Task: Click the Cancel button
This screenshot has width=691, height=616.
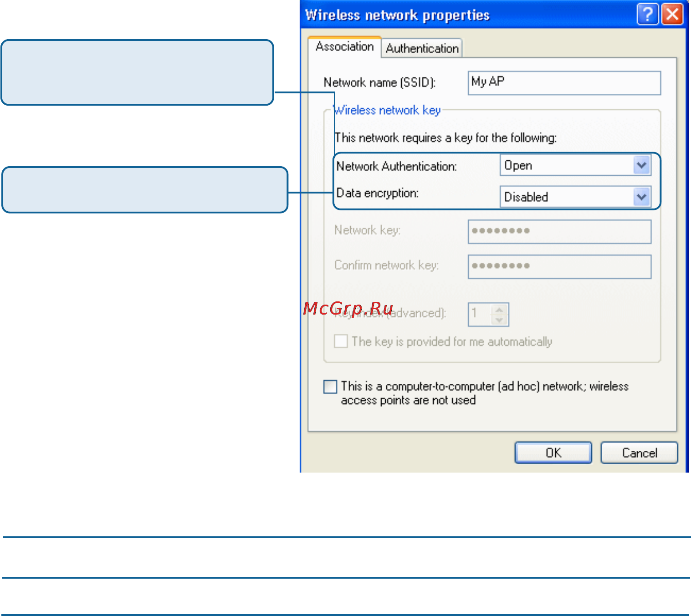Action: click(640, 453)
